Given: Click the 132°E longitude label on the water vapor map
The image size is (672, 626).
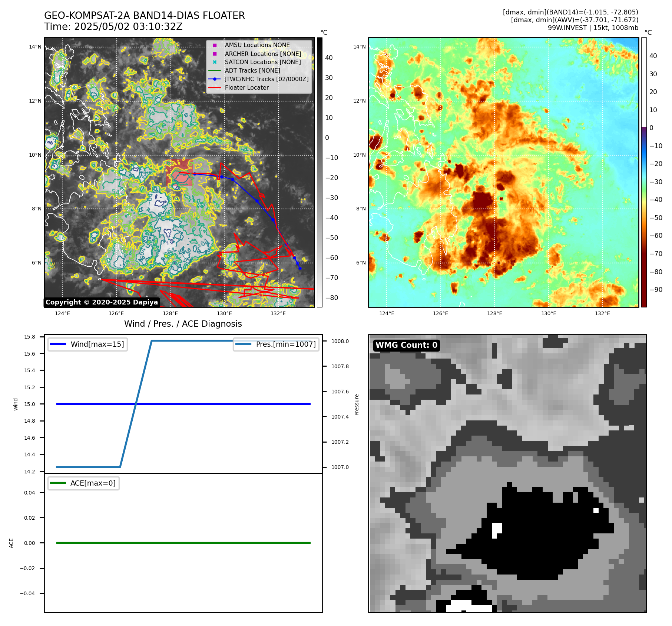Looking at the screenshot, I should tap(602, 313).
